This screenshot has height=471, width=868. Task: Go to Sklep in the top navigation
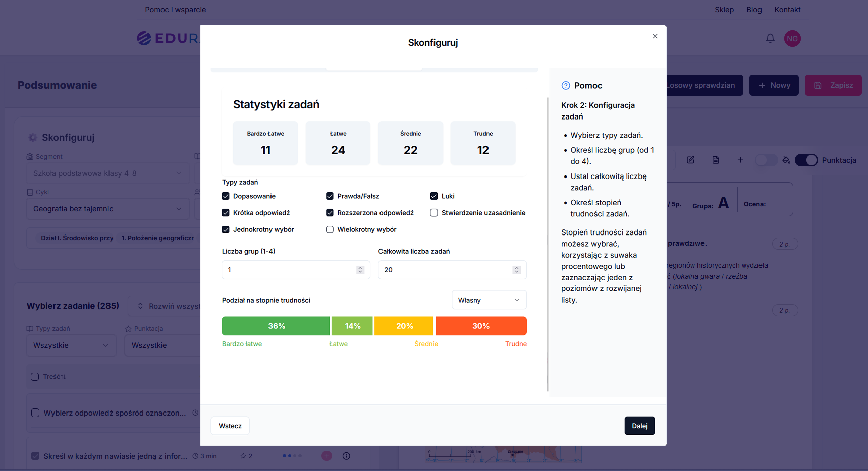[724, 10]
